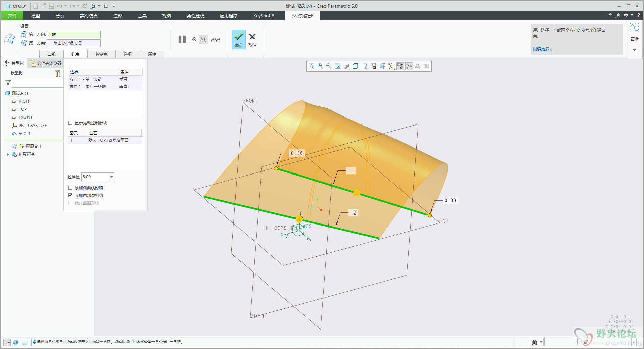Open the view manager cube icon

coord(365,66)
